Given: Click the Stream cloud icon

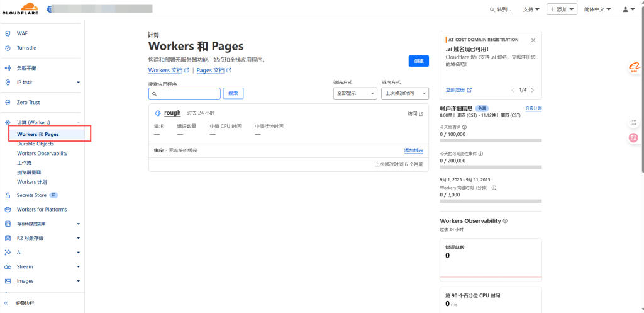Looking at the screenshot, I should 8,267.
